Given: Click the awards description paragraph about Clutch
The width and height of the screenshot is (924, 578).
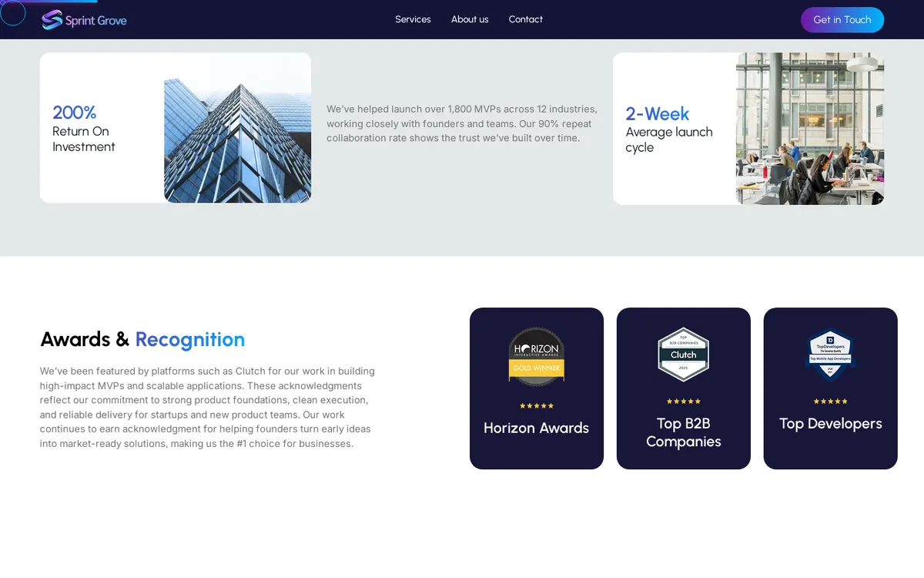Looking at the screenshot, I should [x=208, y=408].
